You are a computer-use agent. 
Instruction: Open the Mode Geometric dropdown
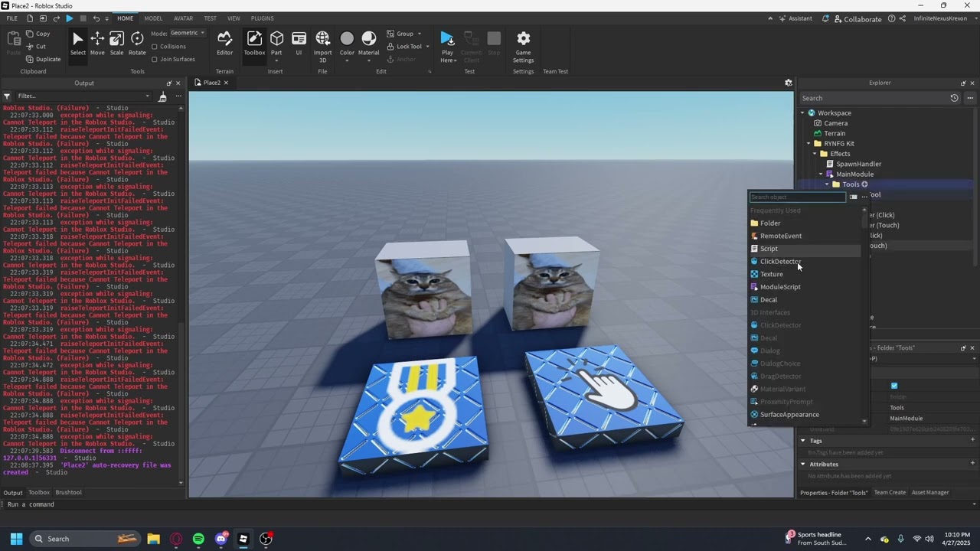click(x=188, y=33)
